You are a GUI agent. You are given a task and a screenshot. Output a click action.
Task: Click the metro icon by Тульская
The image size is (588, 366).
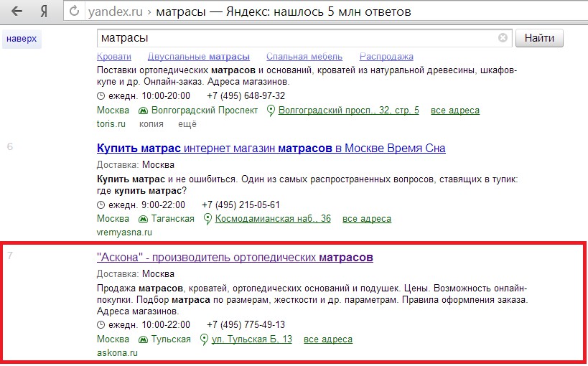click(143, 339)
